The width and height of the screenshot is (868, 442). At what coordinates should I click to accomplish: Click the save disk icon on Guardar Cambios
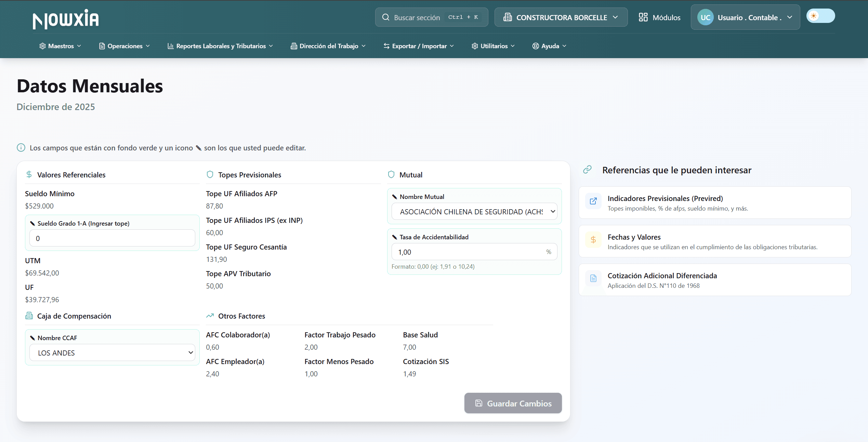(479, 403)
